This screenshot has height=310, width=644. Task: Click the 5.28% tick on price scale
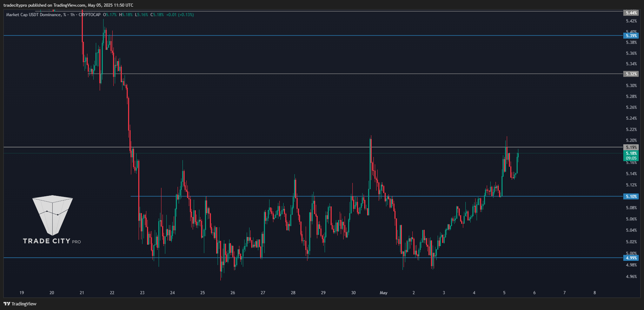[631, 97]
